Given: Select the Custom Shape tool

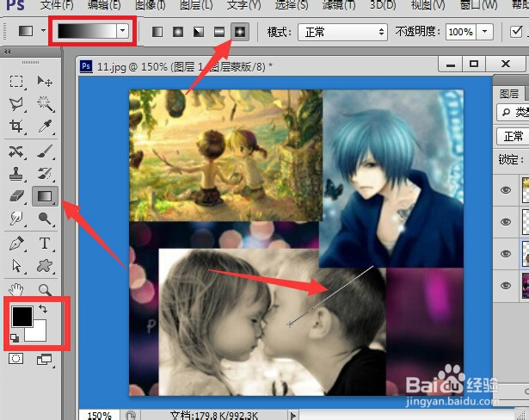Looking at the screenshot, I should click(x=45, y=266).
